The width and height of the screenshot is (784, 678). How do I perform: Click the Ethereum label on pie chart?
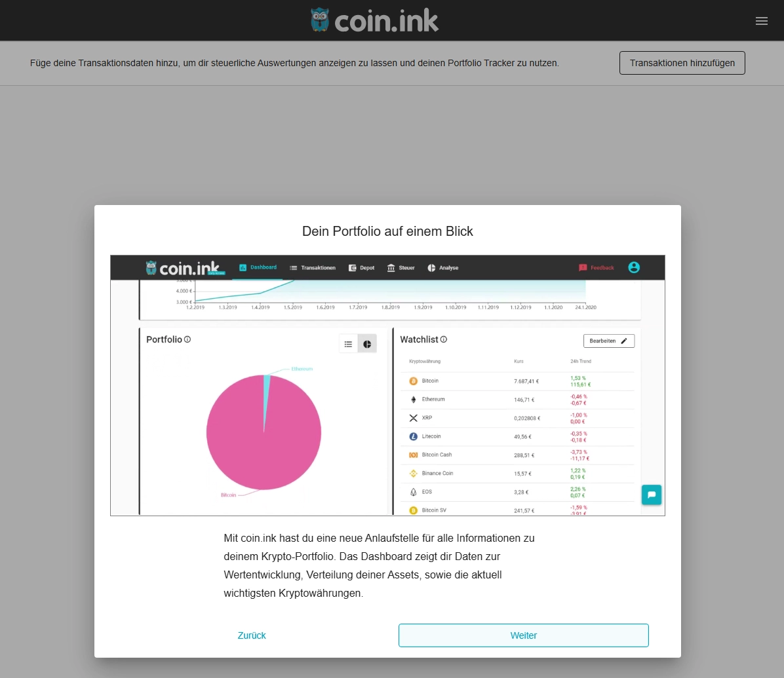[302, 369]
